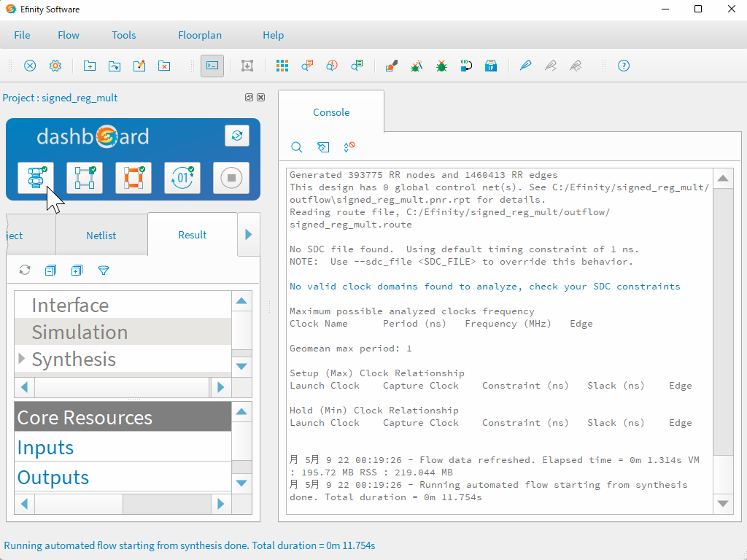The image size is (747, 560).
Task: Open project settings gear icon
Action: (x=55, y=66)
